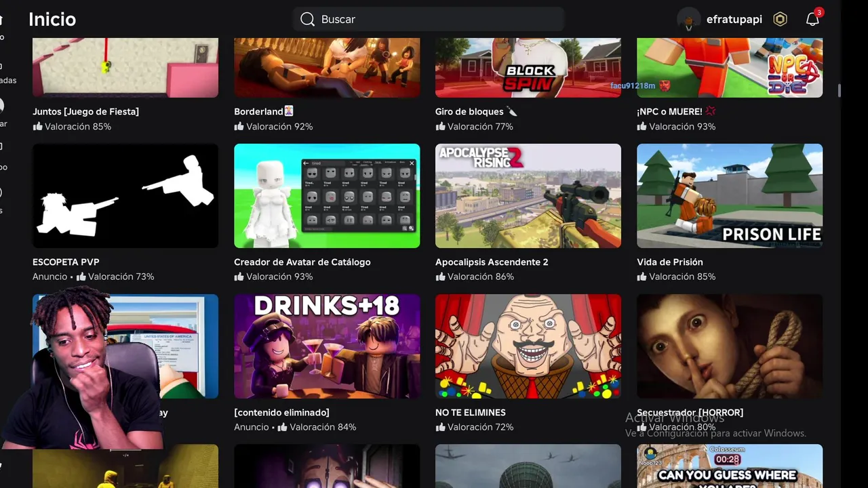Click the Creador de Avatar de Catálogo title
Viewport: 868px width, 488px height.
click(x=302, y=262)
